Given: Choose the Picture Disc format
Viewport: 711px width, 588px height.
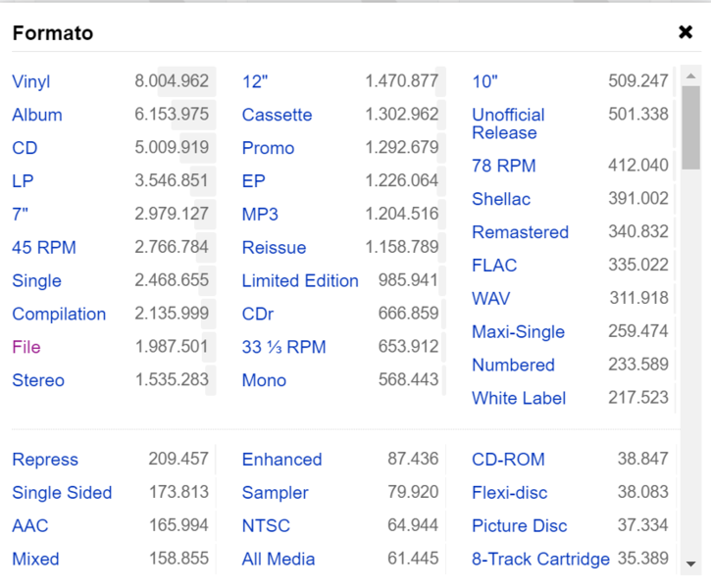Looking at the screenshot, I should tap(519, 526).
